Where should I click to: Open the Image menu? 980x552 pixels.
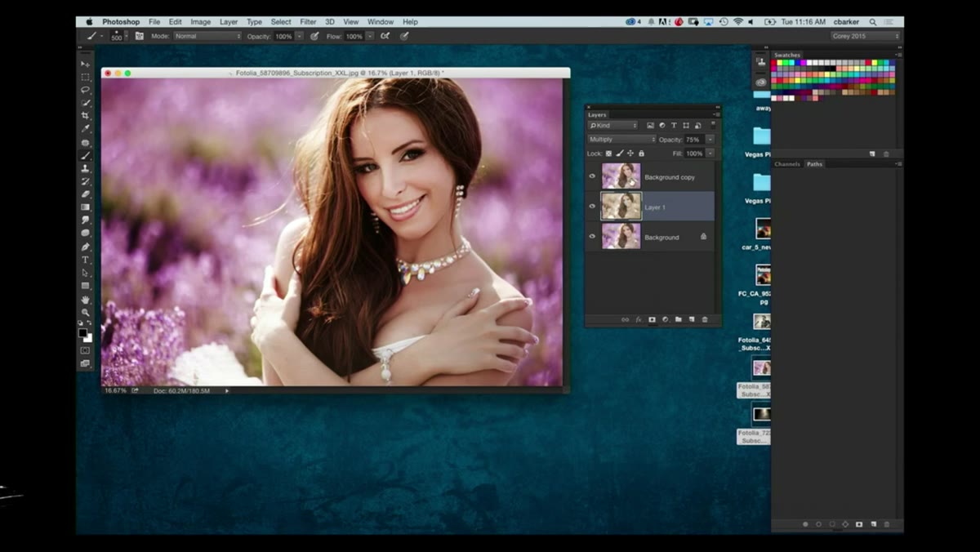(x=200, y=22)
